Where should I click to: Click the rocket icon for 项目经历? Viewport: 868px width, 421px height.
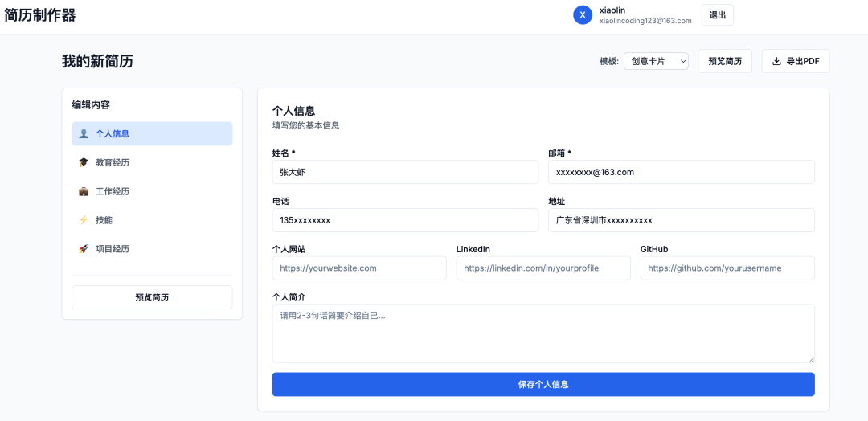tap(84, 248)
